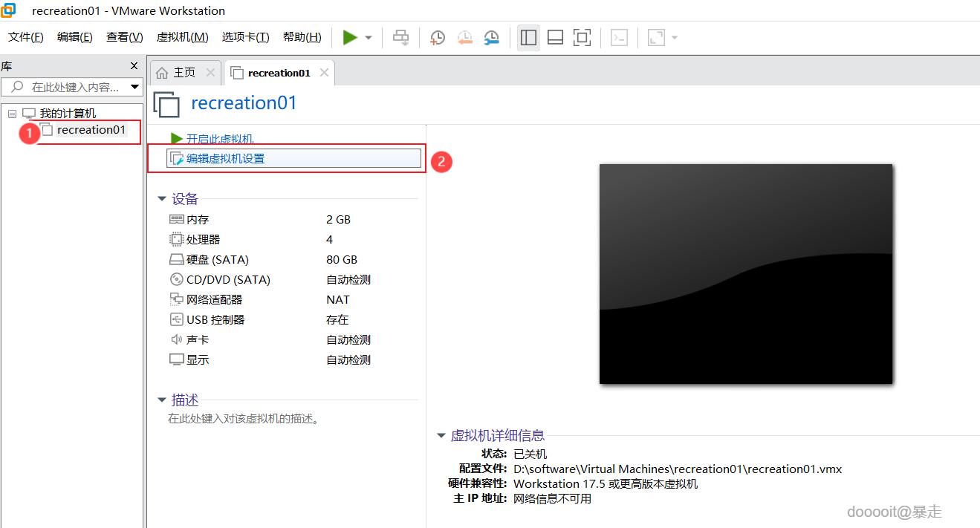Open the 文件(F) menu
Image resolution: width=980 pixels, height=528 pixels.
(26, 37)
